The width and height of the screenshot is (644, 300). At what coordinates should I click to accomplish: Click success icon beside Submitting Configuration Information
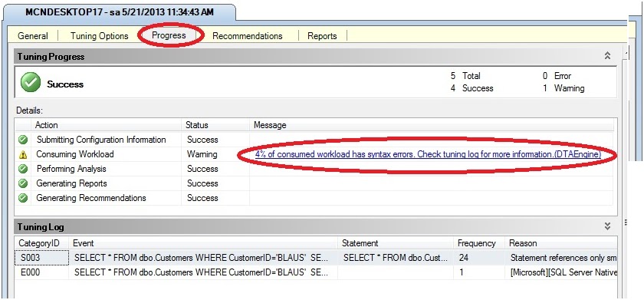(23, 140)
